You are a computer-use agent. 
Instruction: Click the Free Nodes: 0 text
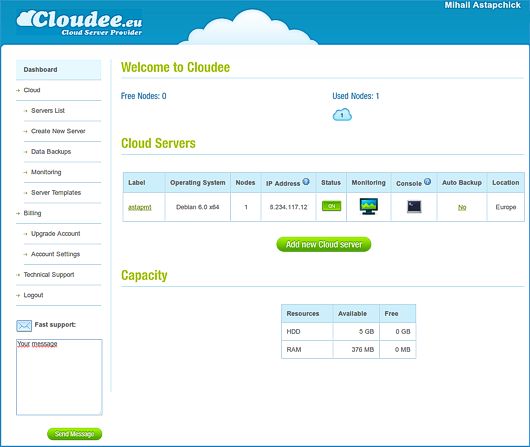pos(144,96)
